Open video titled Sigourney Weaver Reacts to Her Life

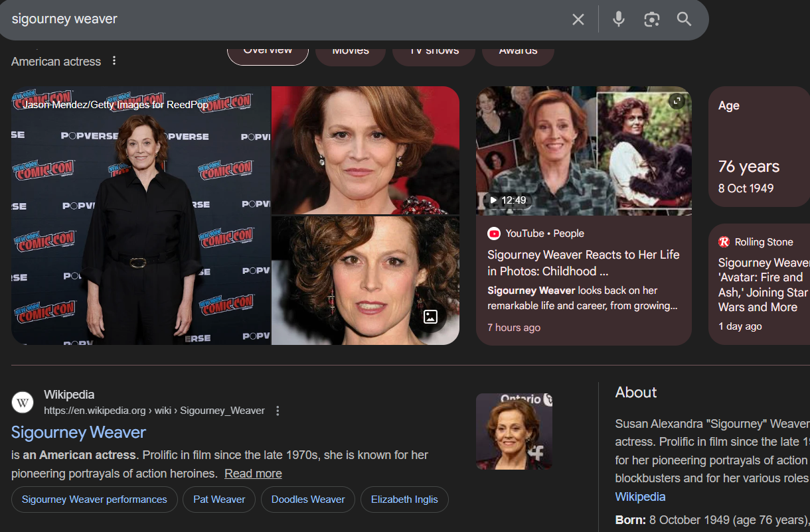(x=583, y=263)
